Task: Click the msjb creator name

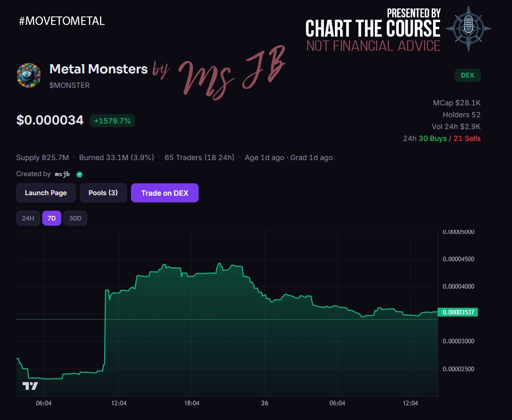Action: [62, 174]
